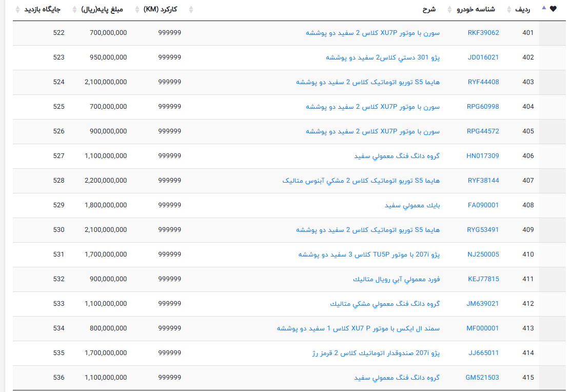Select base price 2,200,000,000 cell
573x392 pixels.
[x=106, y=181]
